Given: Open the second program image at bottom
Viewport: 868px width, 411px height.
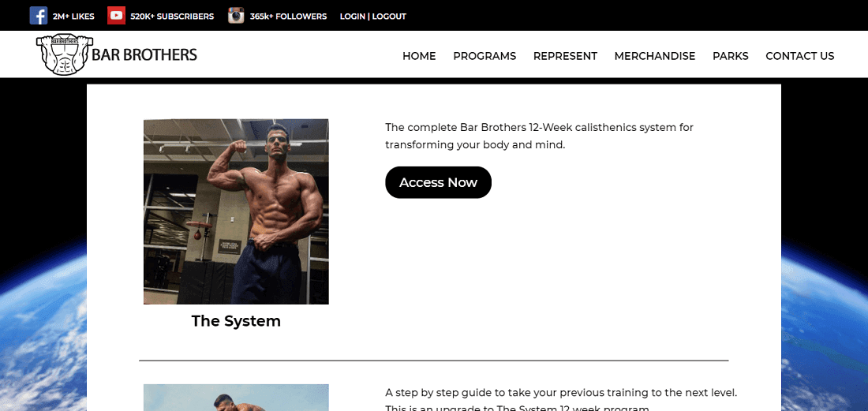Looking at the screenshot, I should pyautogui.click(x=237, y=398).
